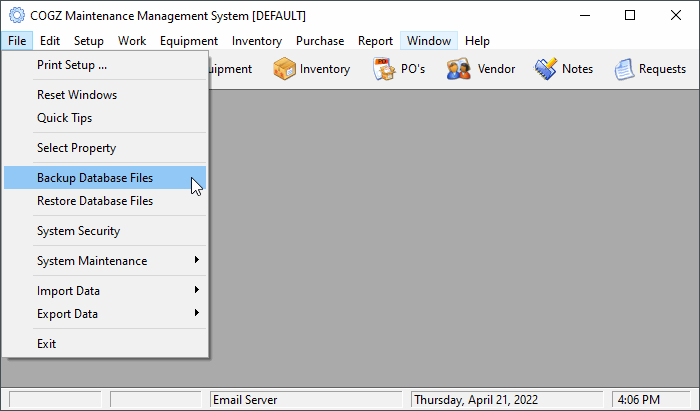Click Email Server status bar field
The width and height of the screenshot is (700, 411).
click(x=306, y=400)
